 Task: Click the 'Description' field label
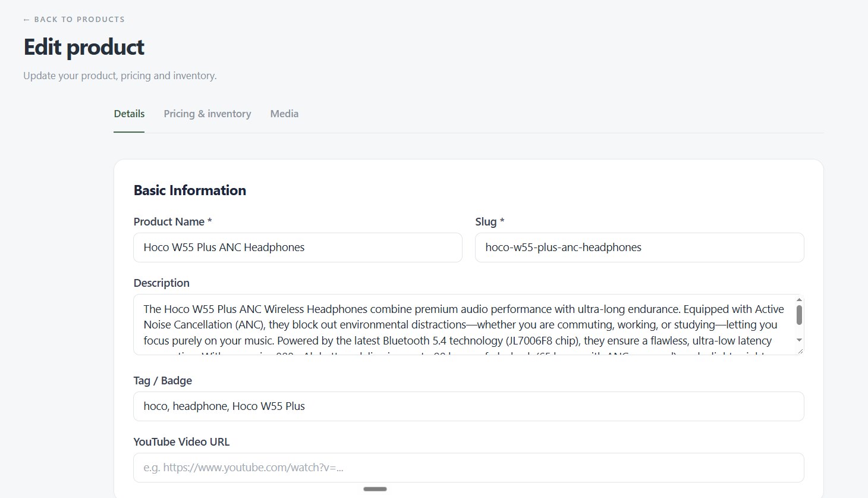162,283
